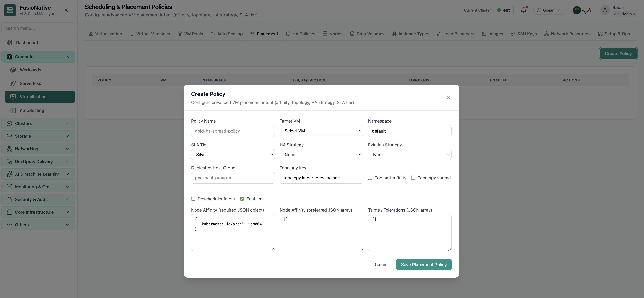Image resolution: width=644 pixels, height=298 pixels.
Task: Click the Compute chip icon
Action: coord(9,57)
